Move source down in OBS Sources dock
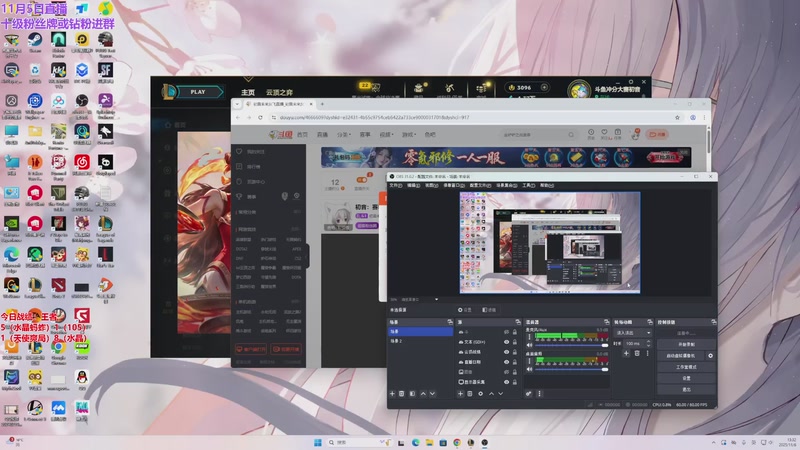Screen dimensions: 800x450 [501, 393]
